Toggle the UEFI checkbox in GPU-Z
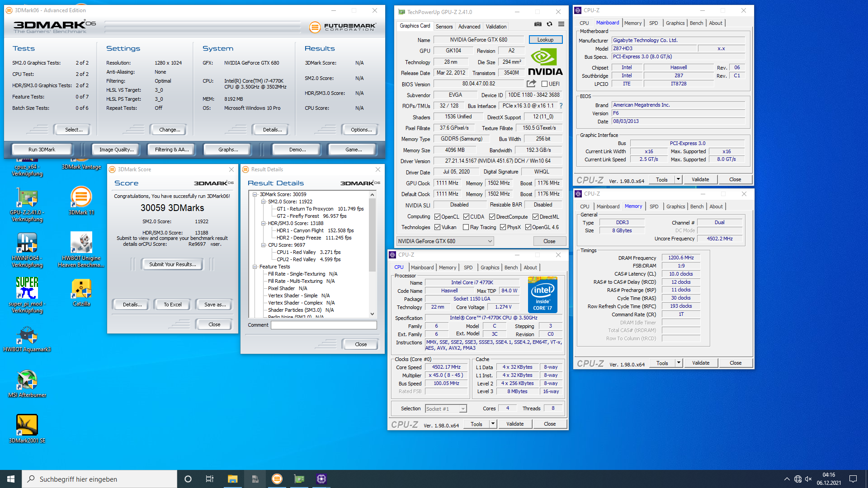Viewport: 868px width, 488px height. [x=544, y=84]
